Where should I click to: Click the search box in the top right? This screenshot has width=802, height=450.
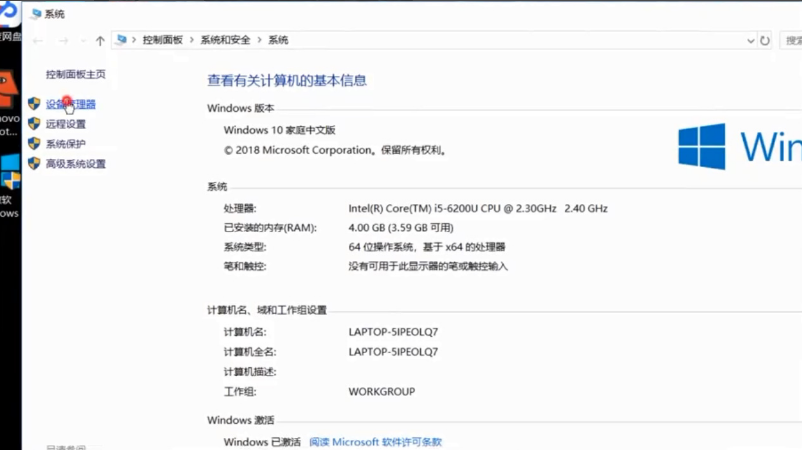(x=792, y=41)
